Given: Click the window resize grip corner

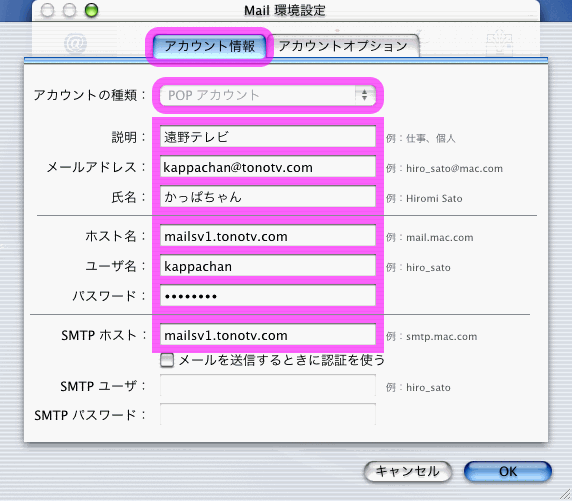Looking at the screenshot, I should (x=565, y=494).
